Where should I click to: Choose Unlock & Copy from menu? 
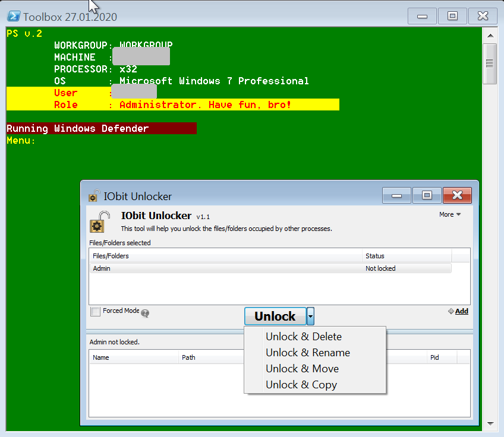[301, 385]
